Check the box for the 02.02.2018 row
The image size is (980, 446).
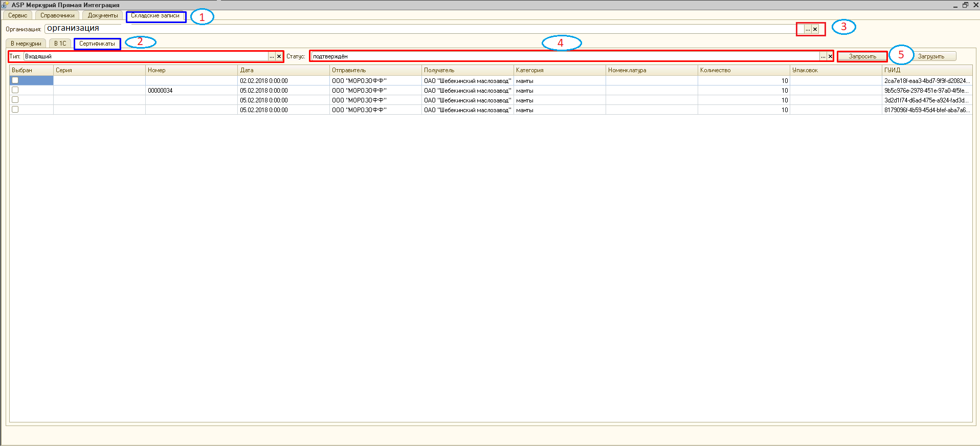click(15, 80)
